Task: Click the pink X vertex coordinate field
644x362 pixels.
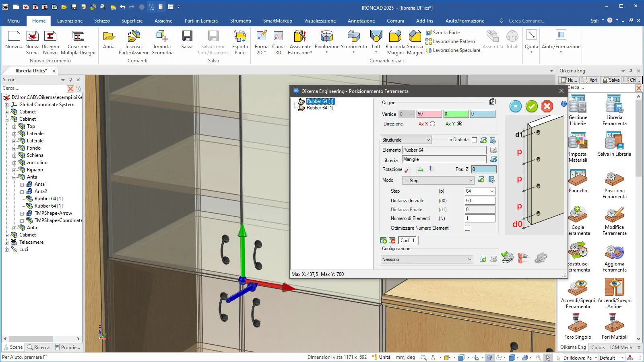Action: point(429,114)
